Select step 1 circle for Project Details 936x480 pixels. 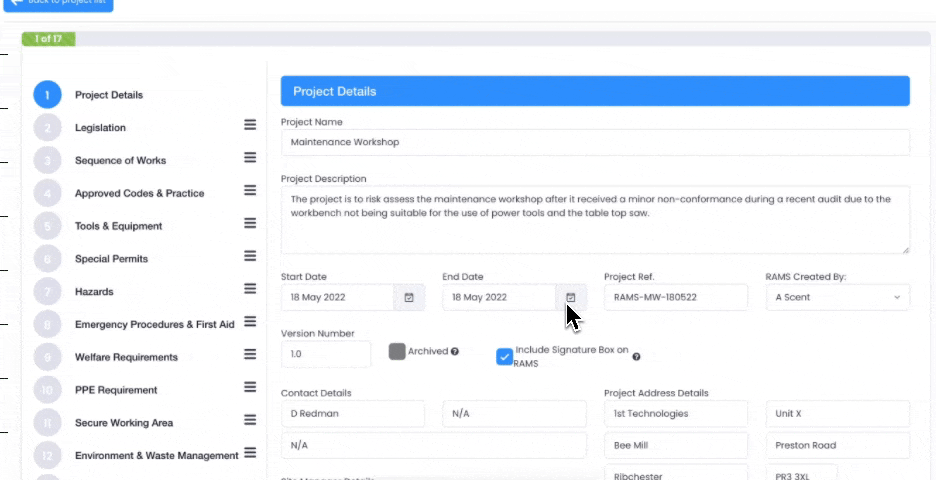tap(47, 95)
